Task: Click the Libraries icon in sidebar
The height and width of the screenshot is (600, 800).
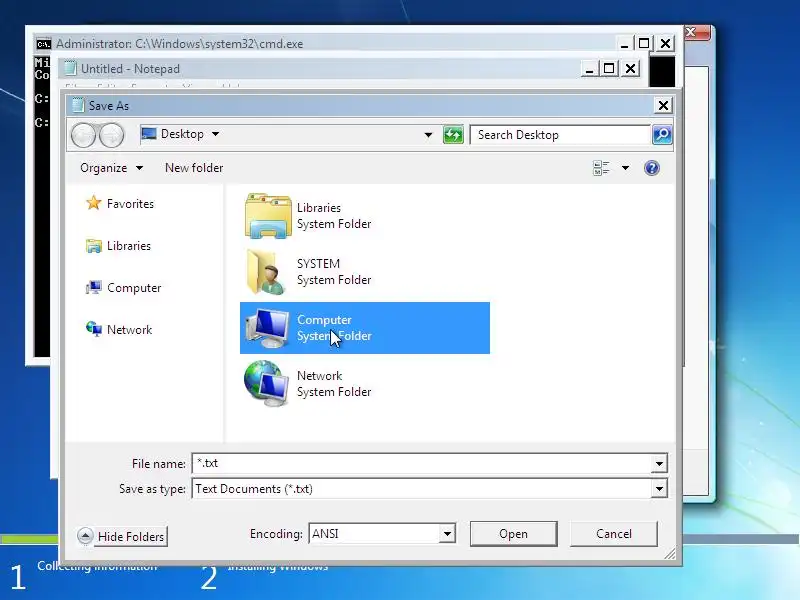Action: pos(93,246)
